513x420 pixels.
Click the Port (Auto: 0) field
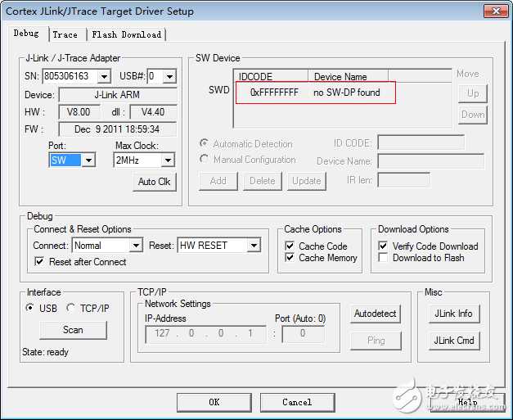click(x=304, y=333)
